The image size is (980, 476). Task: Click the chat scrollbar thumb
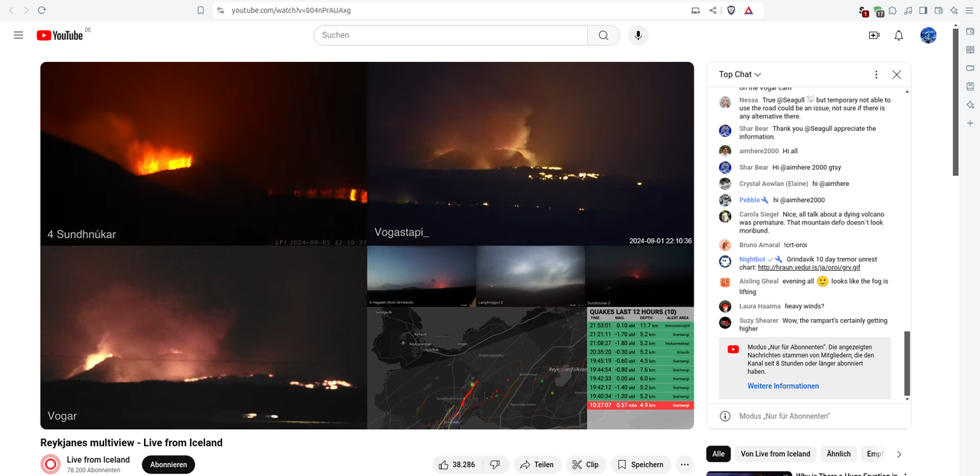tap(907, 362)
